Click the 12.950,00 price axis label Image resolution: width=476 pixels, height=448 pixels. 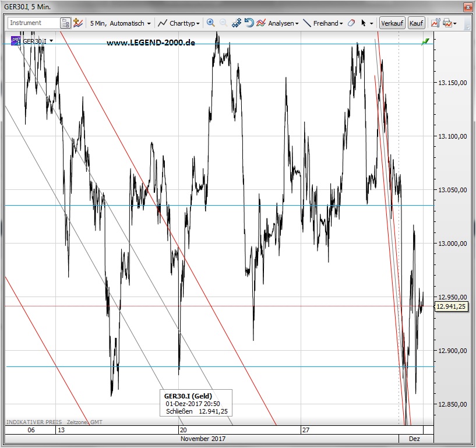point(452,297)
